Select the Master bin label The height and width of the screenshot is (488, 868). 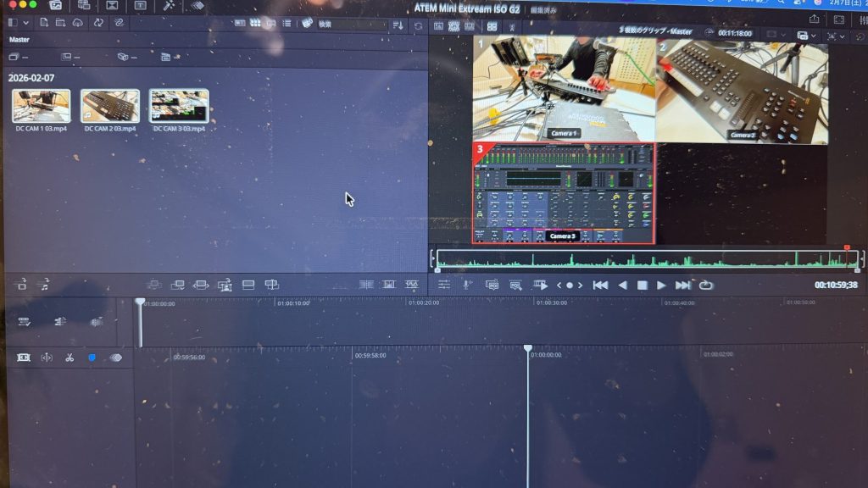click(x=19, y=39)
